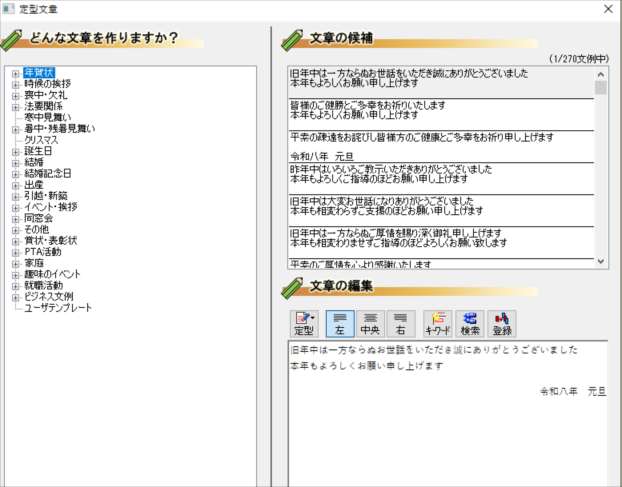The height and width of the screenshot is (487, 622).
Task: Expand the ビジネス文例 tree branch
Action: point(15,296)
